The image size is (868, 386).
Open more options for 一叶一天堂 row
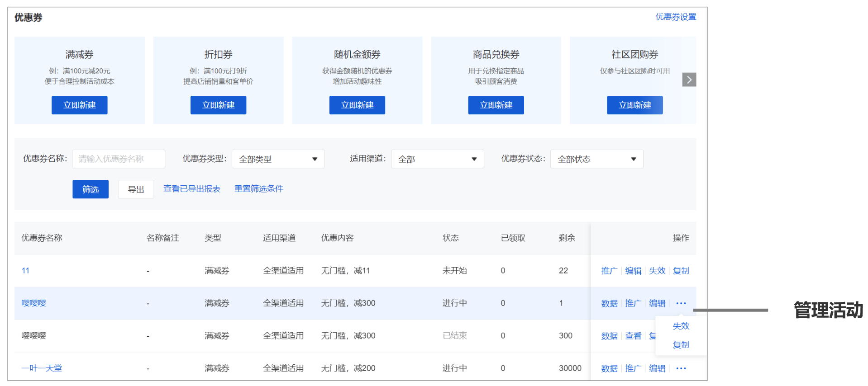tap(681, 368)
